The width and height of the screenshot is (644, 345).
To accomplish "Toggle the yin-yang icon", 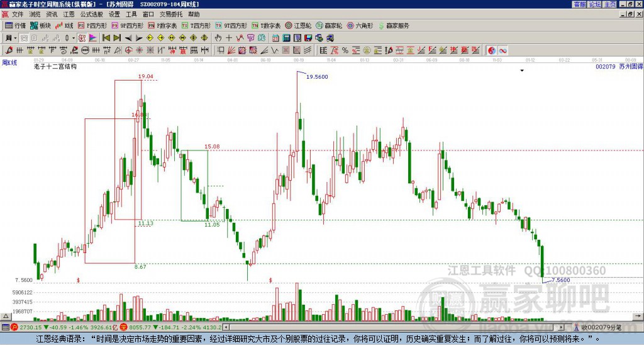I will click(x=491, y=50).
